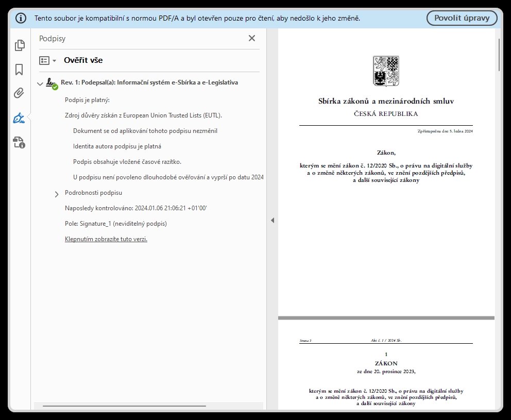
Task: Click the Klepnutím zobrazíte tuto verzi link
Action: point(106,239)
